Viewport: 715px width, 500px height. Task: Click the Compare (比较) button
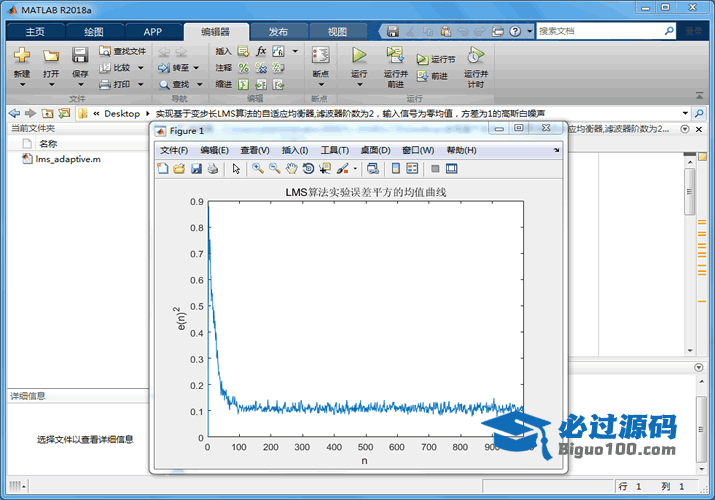tap(116, 67)
